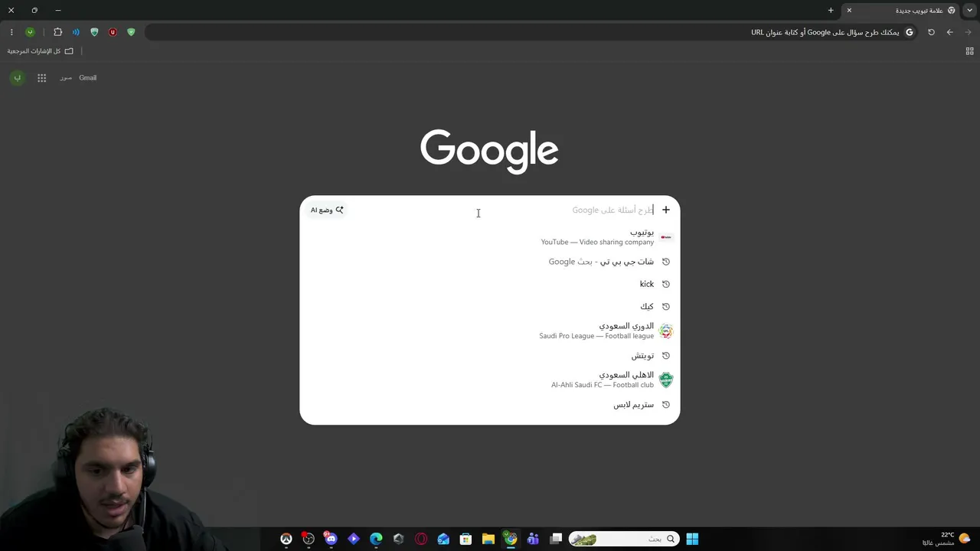Open OBS Studio from the taskbar
Screen dimensions: 980x551
point(309,539)
